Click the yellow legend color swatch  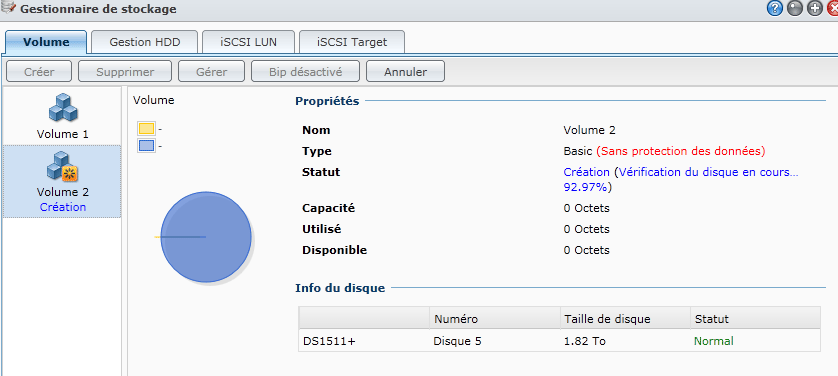point(146,128)
